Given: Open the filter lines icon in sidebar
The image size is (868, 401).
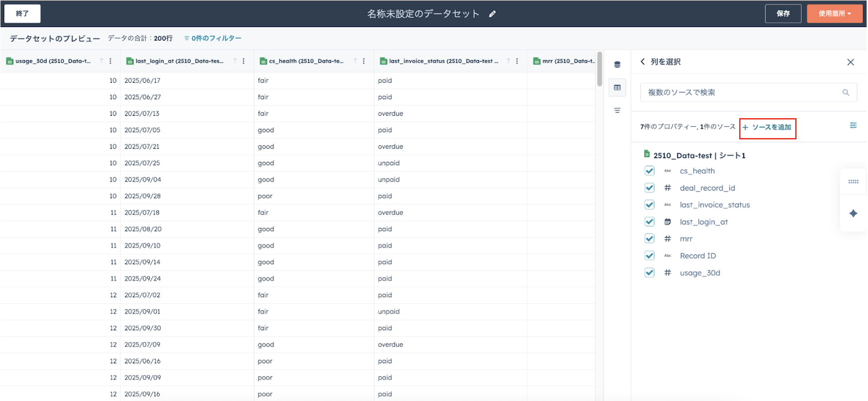Looking at the screenshot, I should (x=617, y=110).
